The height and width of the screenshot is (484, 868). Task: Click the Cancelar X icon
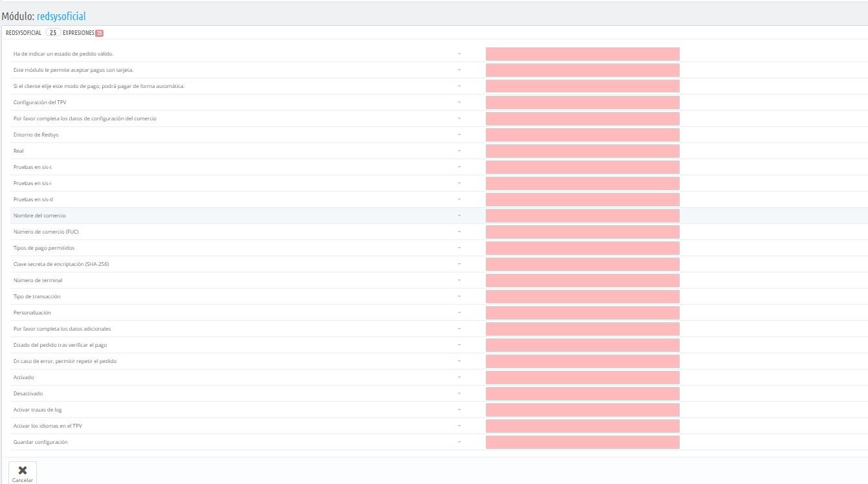23,470
